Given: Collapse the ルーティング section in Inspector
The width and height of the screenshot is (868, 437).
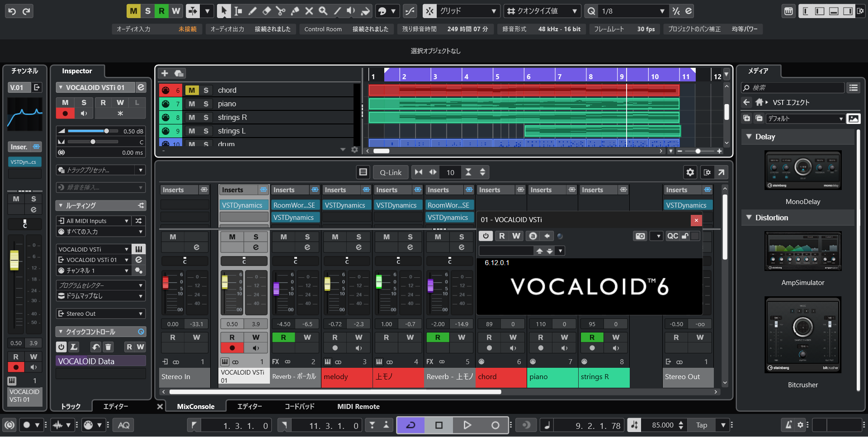Looking at the screenshot, I should [x=61, y=206].
